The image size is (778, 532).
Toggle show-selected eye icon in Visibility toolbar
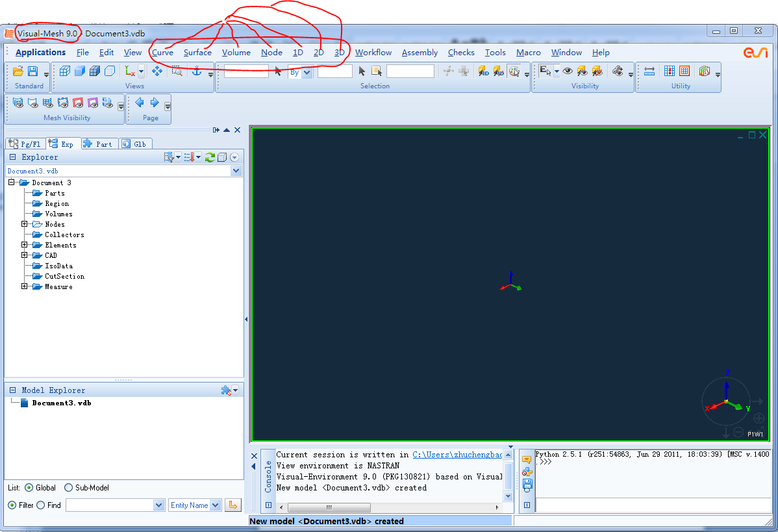click(x=583, y=71)
